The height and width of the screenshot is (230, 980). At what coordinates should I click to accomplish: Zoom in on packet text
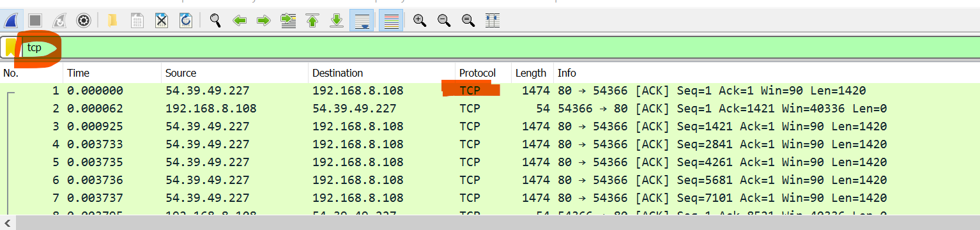[420, 20]
